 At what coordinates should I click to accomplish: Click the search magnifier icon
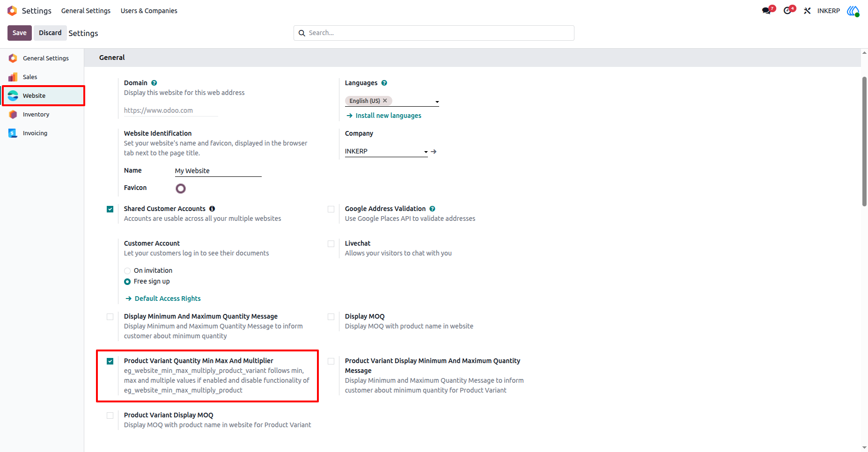(302, 33)
